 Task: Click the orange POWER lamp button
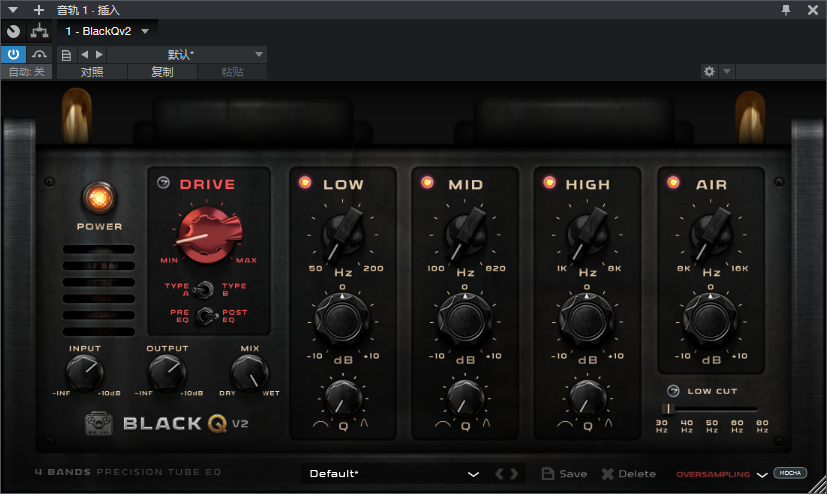[x=99, y=197]
